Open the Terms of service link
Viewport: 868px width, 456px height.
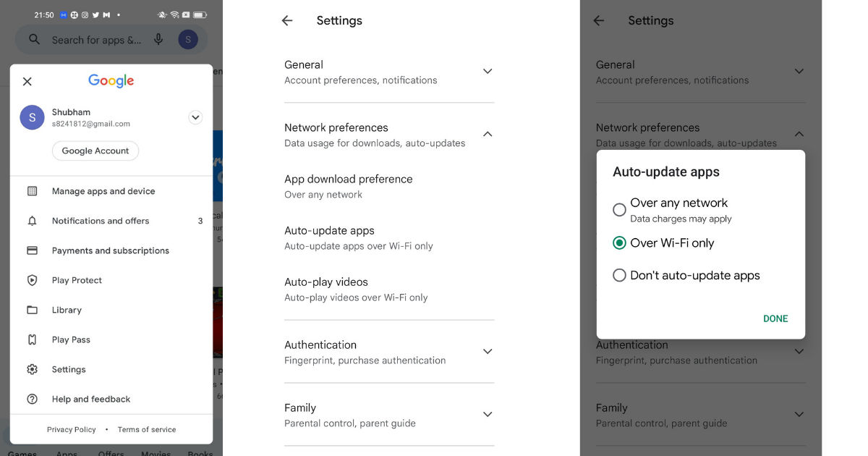(x=147, y=429)
